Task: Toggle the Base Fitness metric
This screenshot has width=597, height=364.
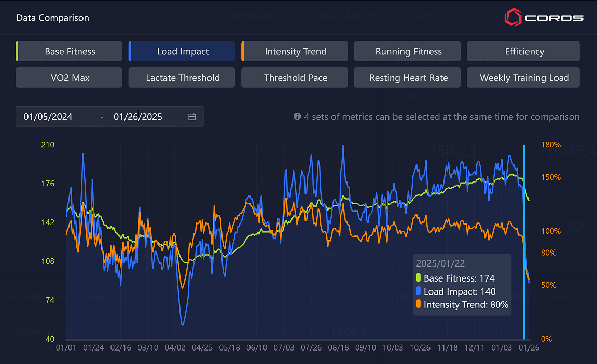Action: (x=70, y=51)
